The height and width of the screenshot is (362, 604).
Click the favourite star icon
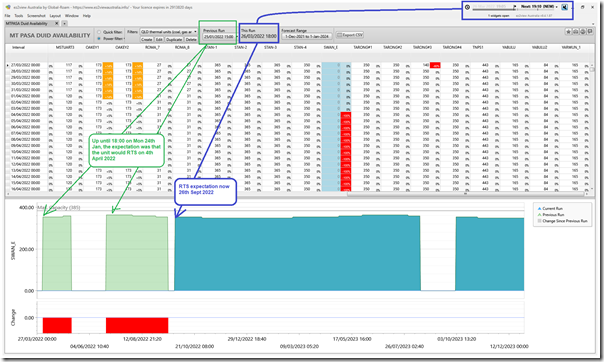click(x=568, y=32)
